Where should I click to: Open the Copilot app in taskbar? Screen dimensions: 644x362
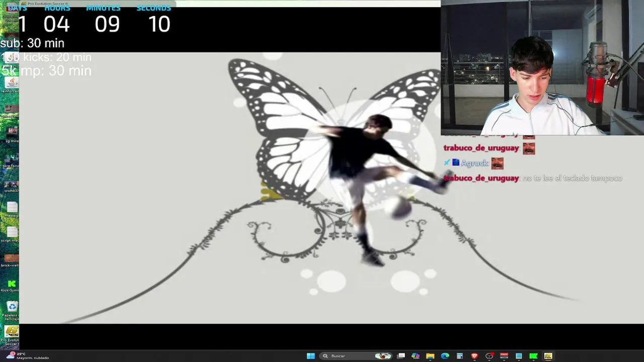[x=416, y=356]
